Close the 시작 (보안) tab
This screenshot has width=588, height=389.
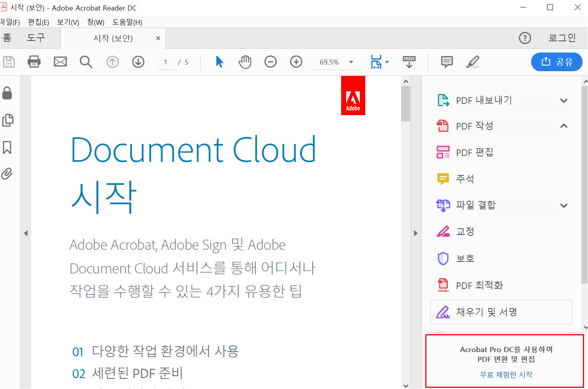pyautogui.click(x=158, y=38)
